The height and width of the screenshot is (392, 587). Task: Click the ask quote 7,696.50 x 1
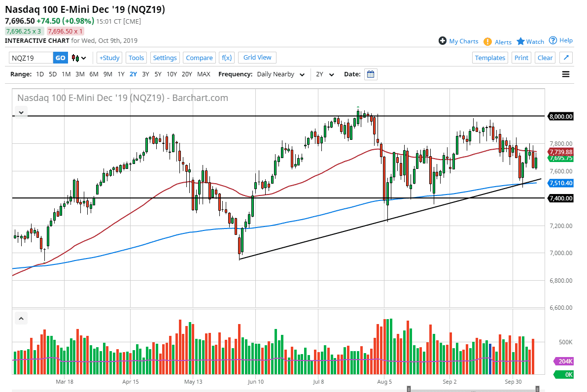(66, 31)
